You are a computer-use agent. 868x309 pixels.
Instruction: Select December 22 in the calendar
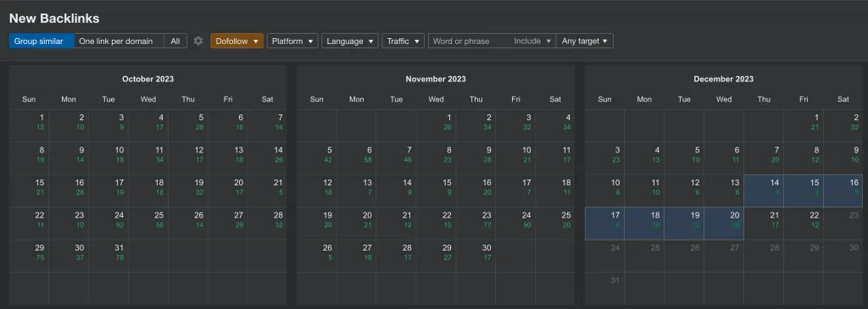(804, 223)
